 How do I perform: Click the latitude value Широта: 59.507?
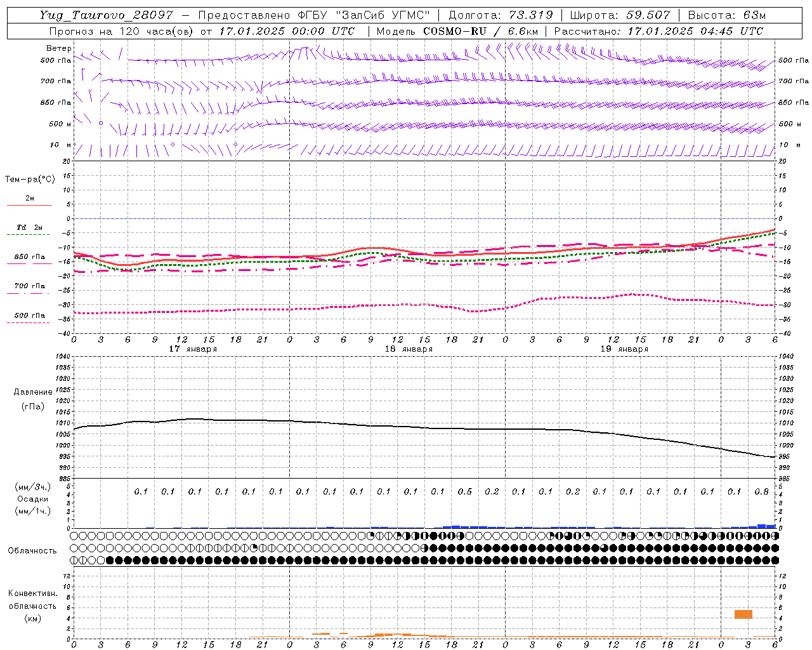point(620,16)
